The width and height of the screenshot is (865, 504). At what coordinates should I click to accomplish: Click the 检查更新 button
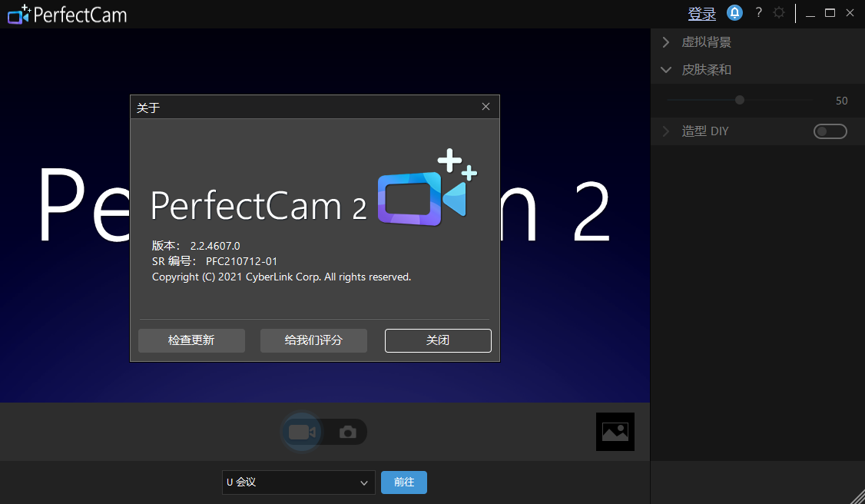[191, 340]
